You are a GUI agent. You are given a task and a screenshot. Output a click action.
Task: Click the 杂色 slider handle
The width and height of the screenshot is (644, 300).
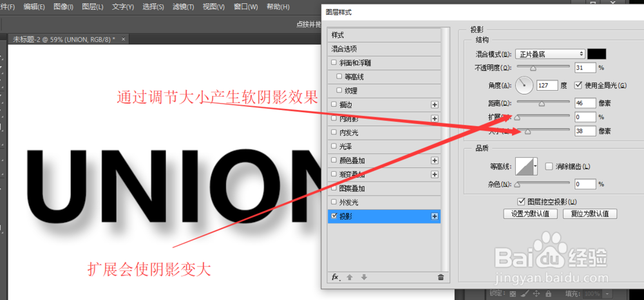[x=517, y=185]
